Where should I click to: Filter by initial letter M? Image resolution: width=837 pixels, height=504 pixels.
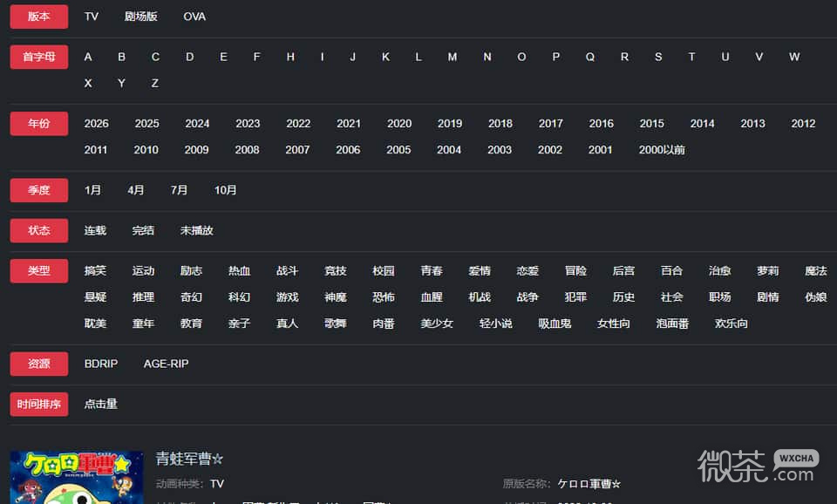453,57
